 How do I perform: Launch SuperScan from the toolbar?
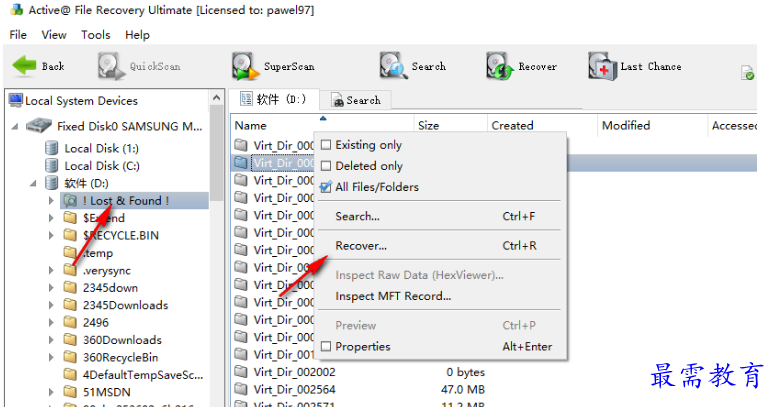(273, 66)
